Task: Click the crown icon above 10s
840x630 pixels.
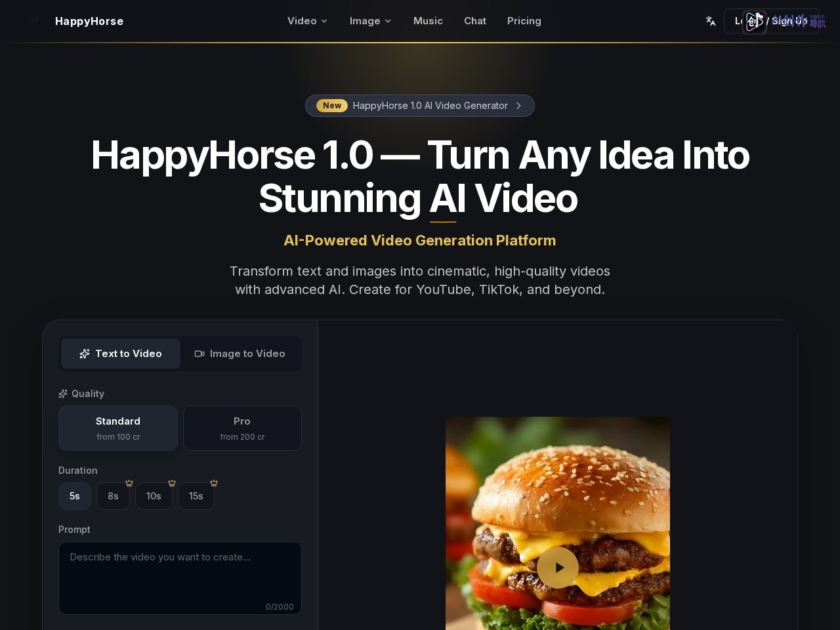Action: coord(172,483)
